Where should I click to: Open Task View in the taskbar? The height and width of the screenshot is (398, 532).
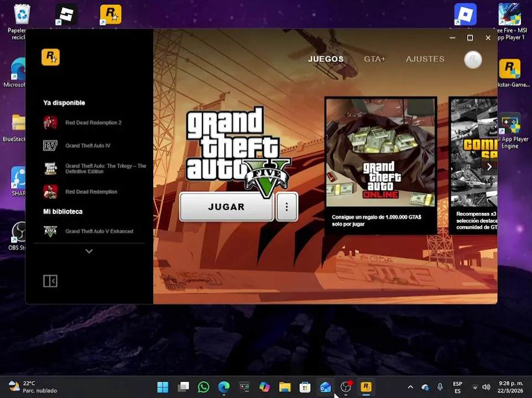tap(183, 387)
